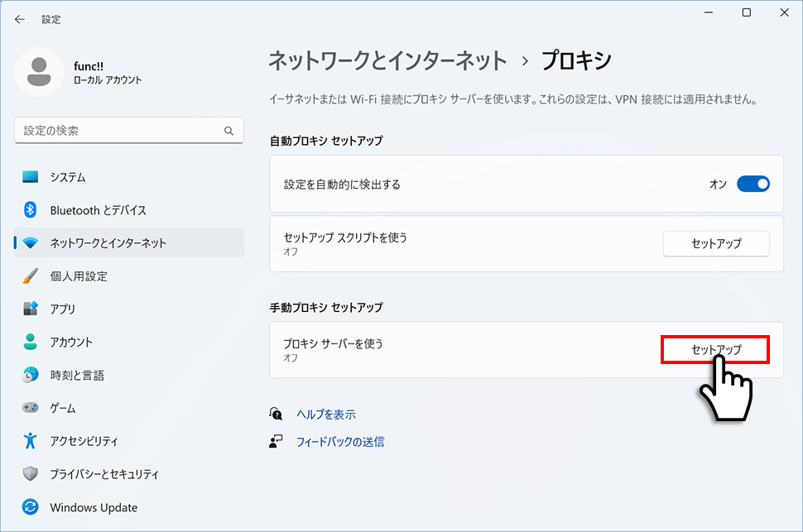Toggle 設定を自動的に検出する switch off

pyautogui.click(x=753, y=184)
